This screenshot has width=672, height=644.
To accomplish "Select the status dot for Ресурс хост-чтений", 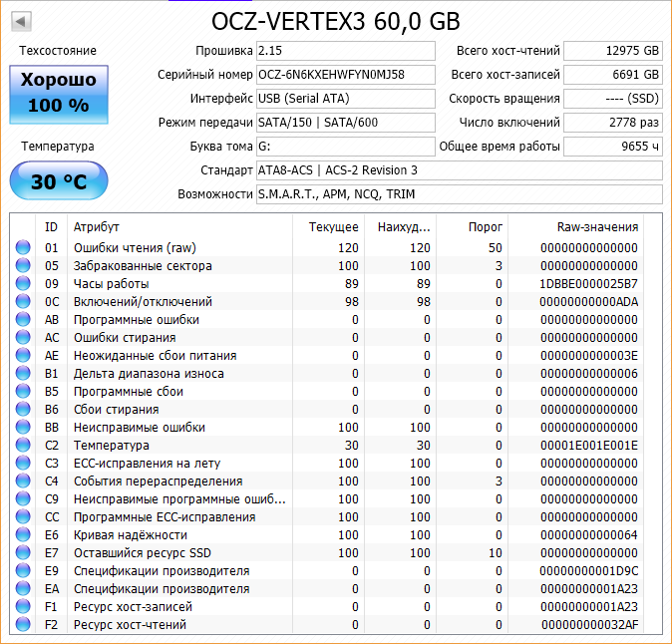I will (23, 625).
